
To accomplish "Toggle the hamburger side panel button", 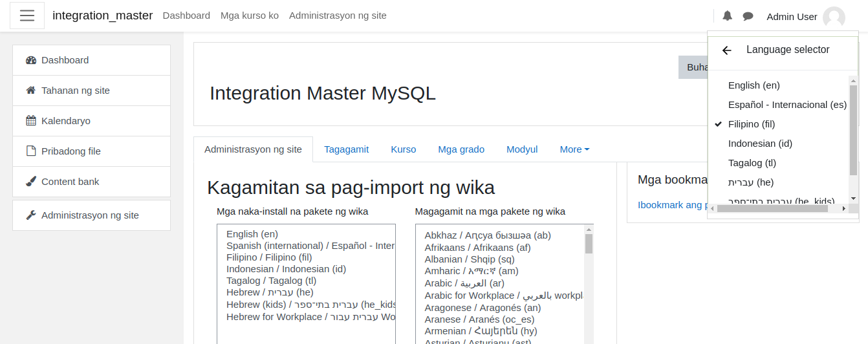I will pos(27,16).
